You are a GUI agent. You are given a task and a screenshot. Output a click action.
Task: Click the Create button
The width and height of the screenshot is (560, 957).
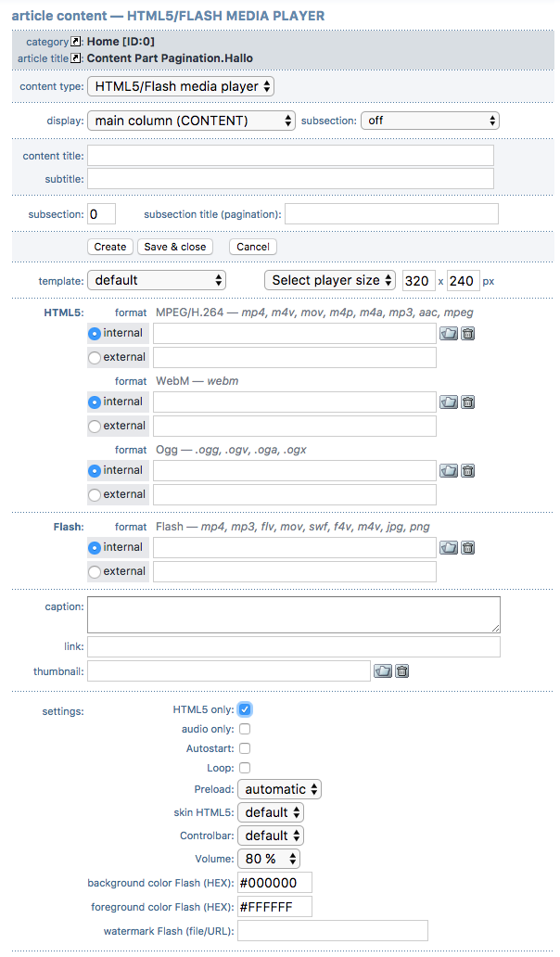click(110, 247)
